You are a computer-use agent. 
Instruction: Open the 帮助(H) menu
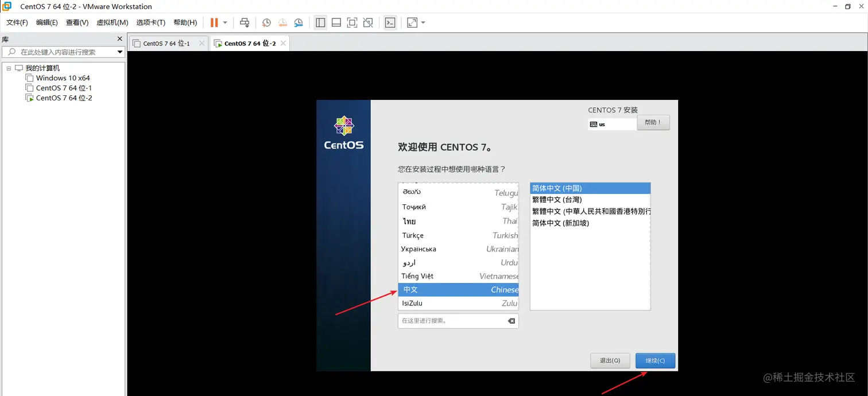tap(185, 22)
